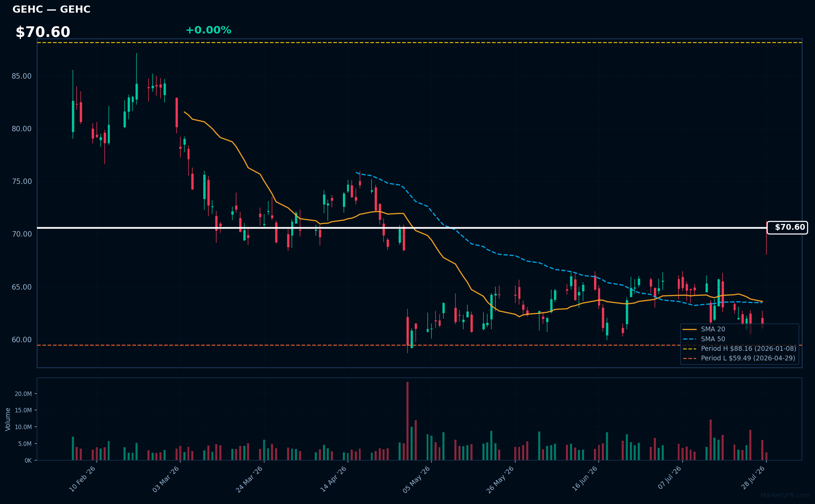The width and height of the screenshot is (815, 504).
Task: Click the Period L $59.49 legend entry
Action: (x=739, y=358)
